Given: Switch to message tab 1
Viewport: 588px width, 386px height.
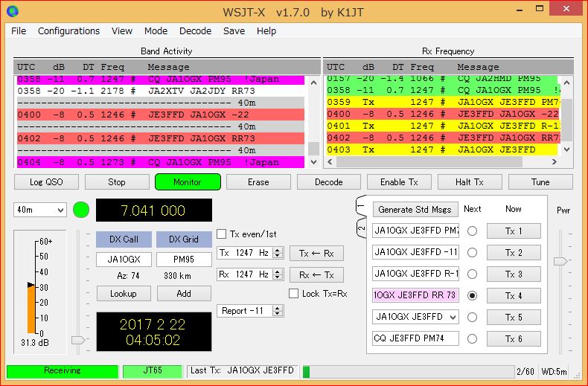Looking at the screenshot, I should pos(360,205).
